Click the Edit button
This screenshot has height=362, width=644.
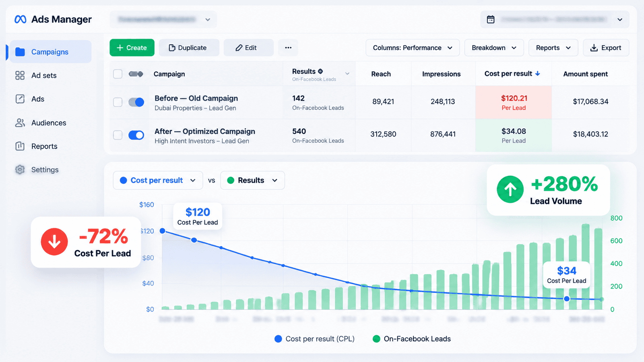[249, 47]
